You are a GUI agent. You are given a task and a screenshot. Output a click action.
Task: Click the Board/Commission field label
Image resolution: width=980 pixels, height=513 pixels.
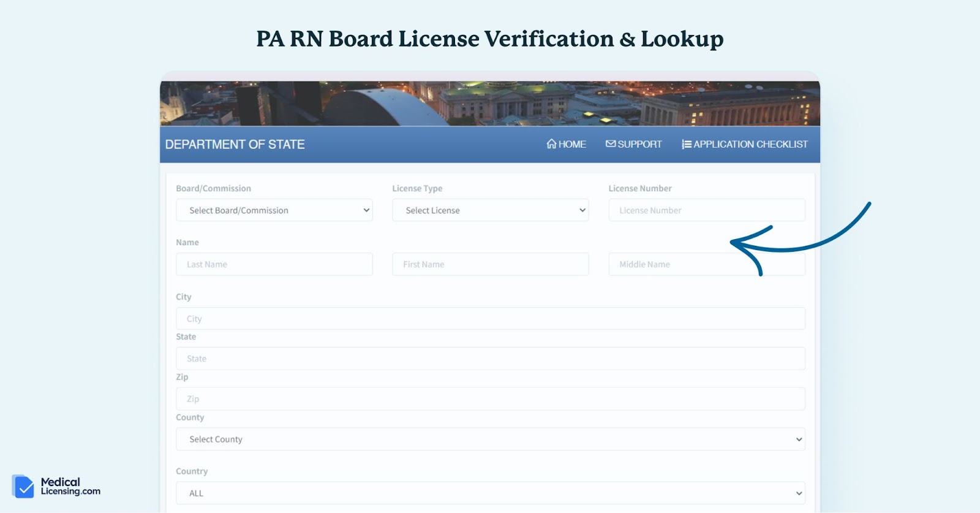pos(214,188)
